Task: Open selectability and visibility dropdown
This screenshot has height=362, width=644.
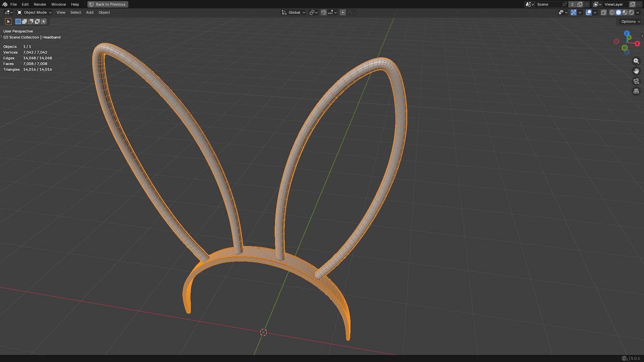Action: [x=563, y=12]
